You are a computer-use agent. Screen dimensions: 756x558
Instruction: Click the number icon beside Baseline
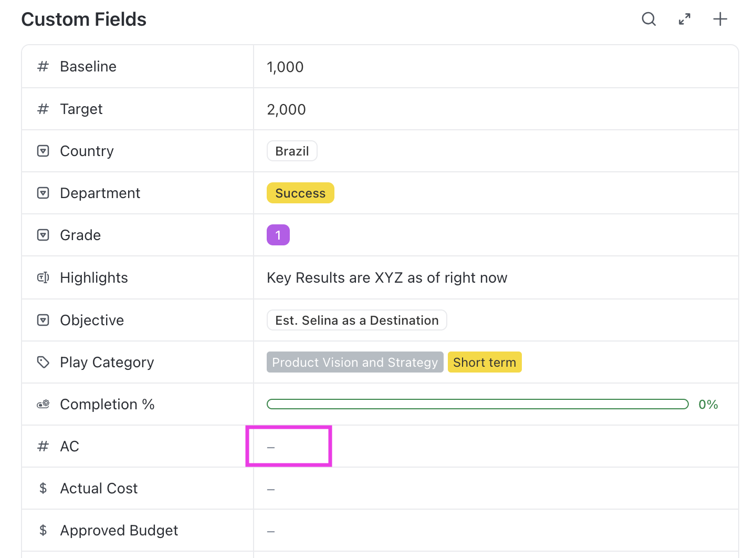point(43,67)
